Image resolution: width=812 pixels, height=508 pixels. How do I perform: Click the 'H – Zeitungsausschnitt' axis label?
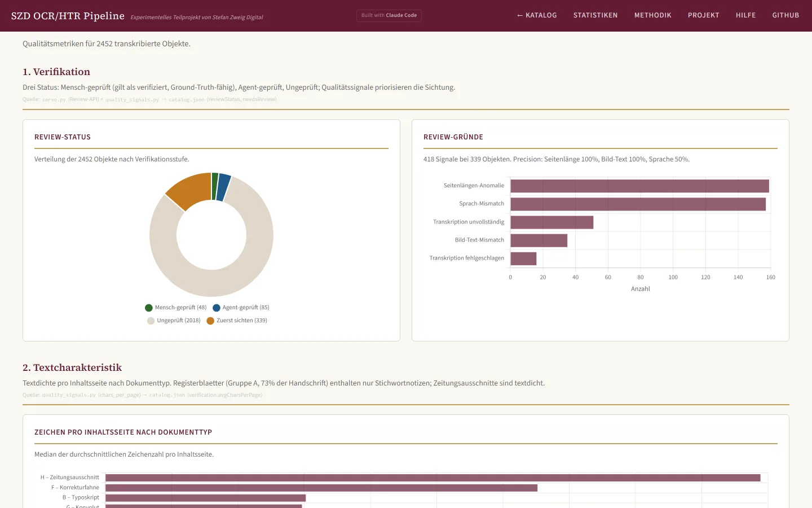coord(70,478)
